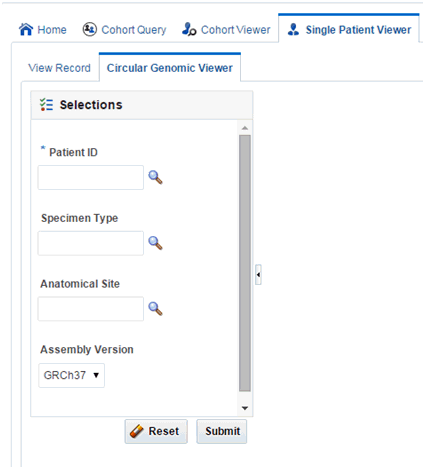Click the vertical scrollbar thumb in Selections
This screenshot has height=470, width=424.
(245, 263)
